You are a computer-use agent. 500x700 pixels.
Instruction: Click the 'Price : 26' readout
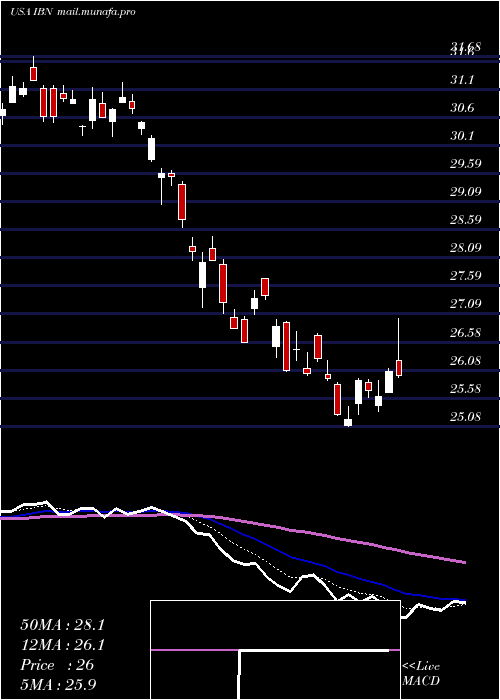tap(57, 665)
